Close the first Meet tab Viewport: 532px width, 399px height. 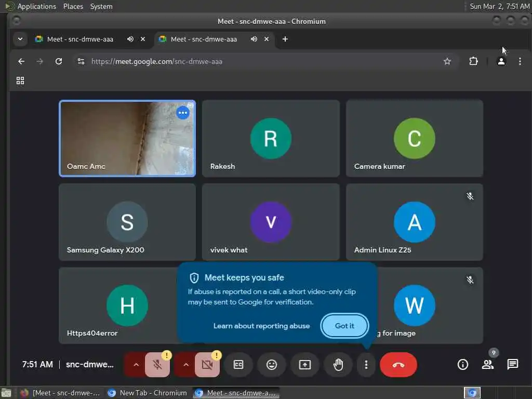coord(143,39)
